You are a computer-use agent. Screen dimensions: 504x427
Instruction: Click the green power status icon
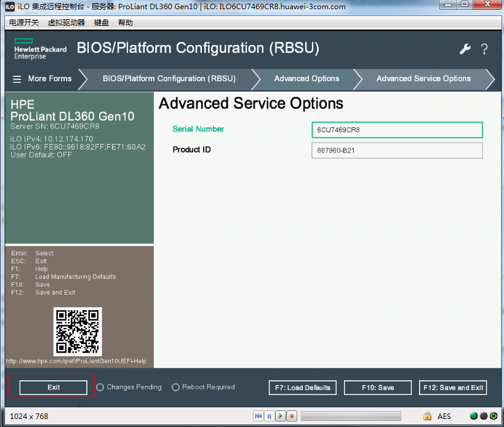click(x=494, y=417)
